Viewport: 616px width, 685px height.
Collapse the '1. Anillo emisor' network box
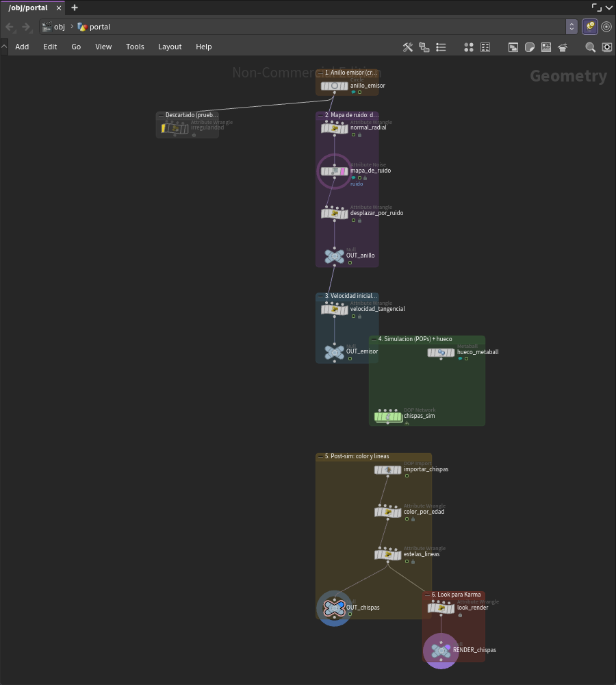point(321,73)
